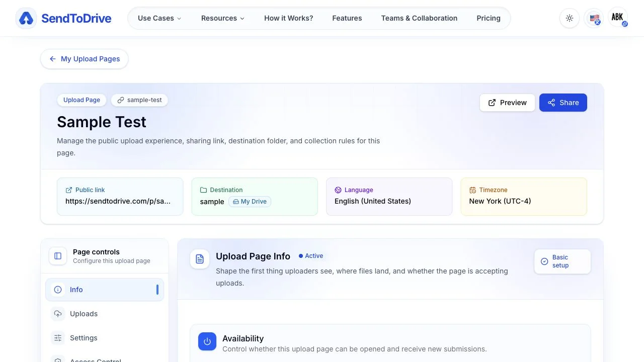Image resolution: width=644 pixels, height=362 pixels.
Task: Open the US flag language selector
Action: pyautogui.click(x=594, y=19)
